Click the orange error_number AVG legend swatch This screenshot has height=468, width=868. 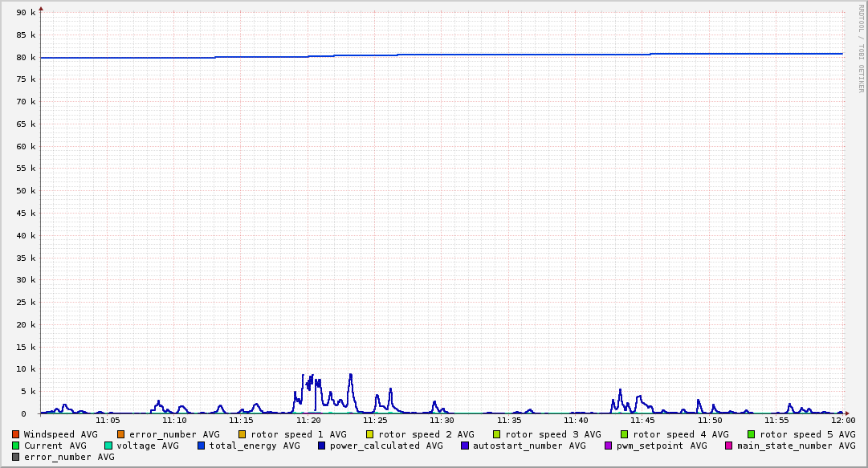(x=121, y=434)
